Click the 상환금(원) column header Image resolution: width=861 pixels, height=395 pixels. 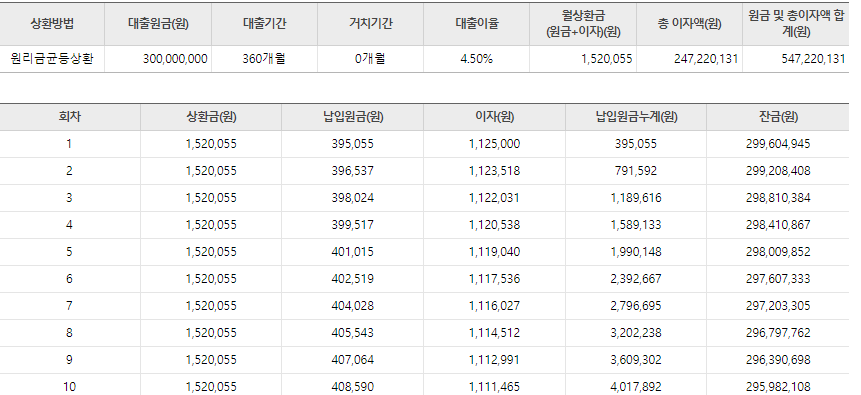pyautogui.click(x=211, y=116)
